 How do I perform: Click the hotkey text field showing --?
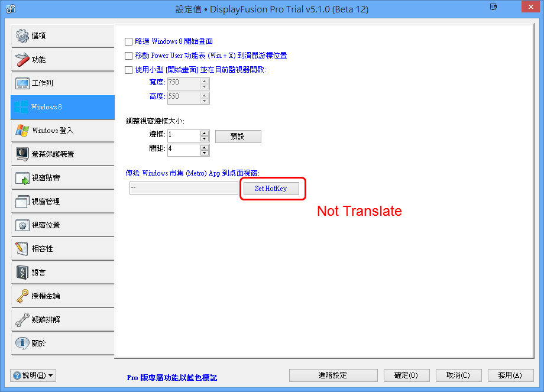pos(183,188)
